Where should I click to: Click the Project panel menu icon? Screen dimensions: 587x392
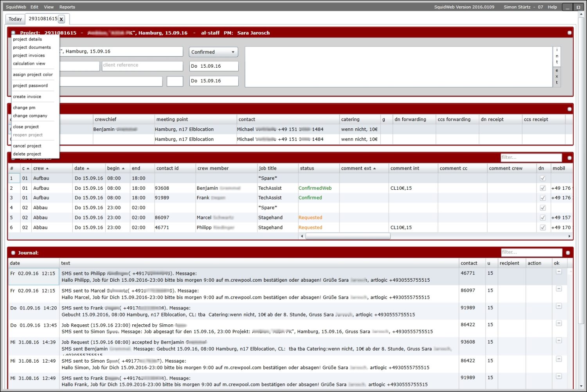13,33
